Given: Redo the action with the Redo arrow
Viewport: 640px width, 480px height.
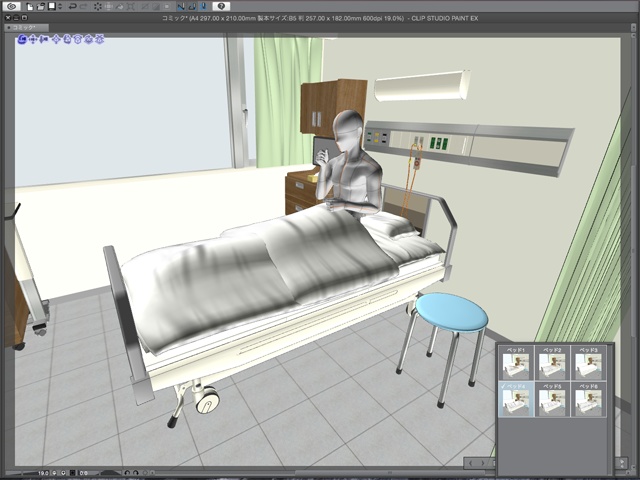Looking at the screenshot, I should coord(84,7).
